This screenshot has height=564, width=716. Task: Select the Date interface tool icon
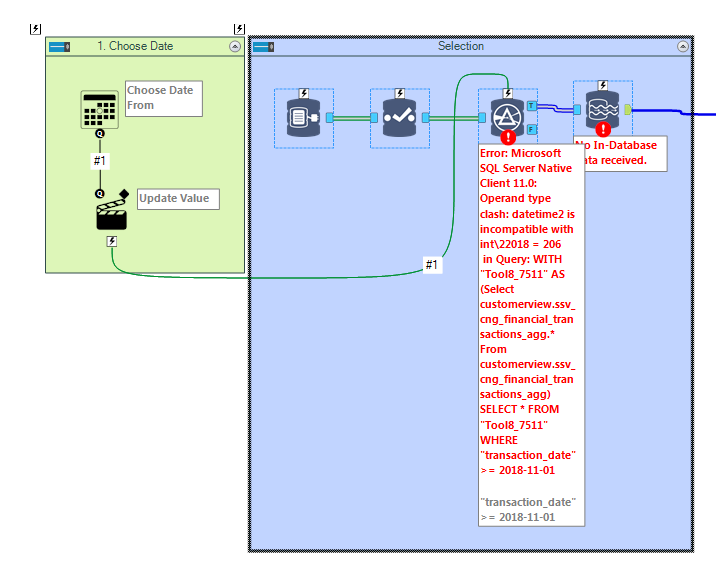click(100, 110)
